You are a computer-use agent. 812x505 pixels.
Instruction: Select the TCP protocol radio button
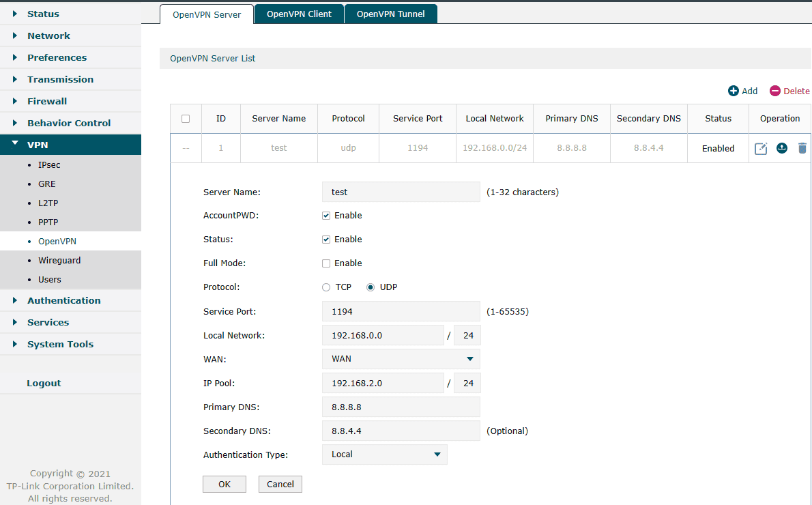tap(325, 287)
